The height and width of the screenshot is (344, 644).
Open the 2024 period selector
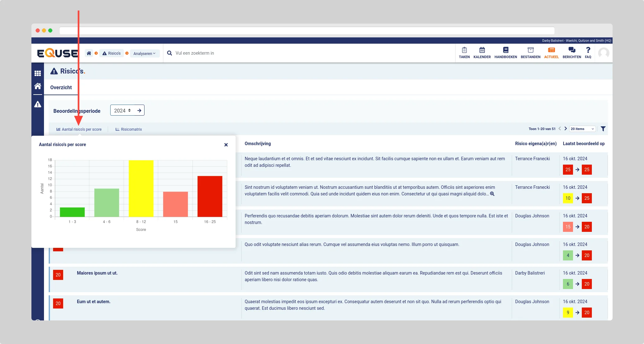click(x=123, y=111)
